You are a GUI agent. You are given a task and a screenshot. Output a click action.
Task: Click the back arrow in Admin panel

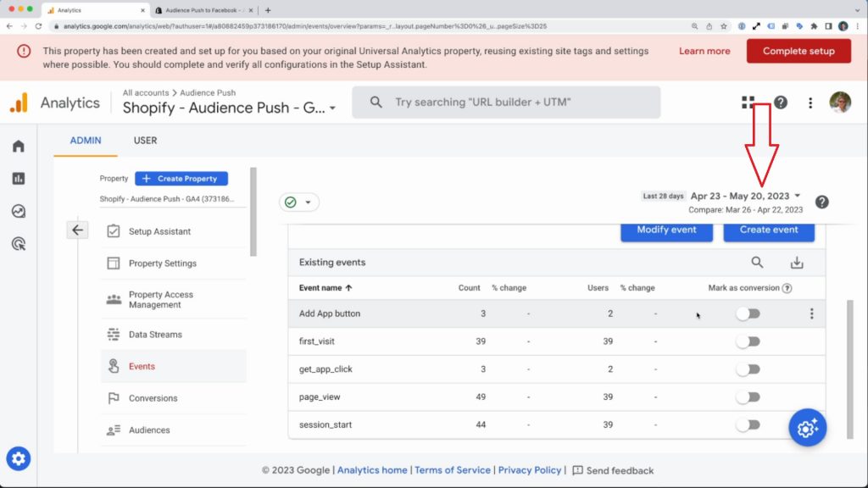pyautogui.click(x=78, y=230)
